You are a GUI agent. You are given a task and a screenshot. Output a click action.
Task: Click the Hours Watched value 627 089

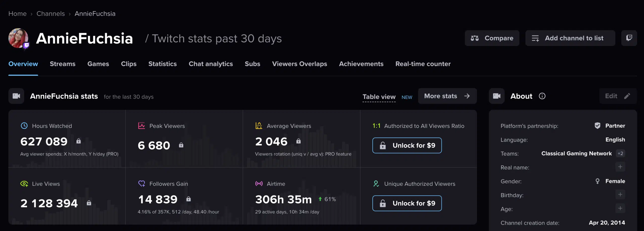click(44, 141)
